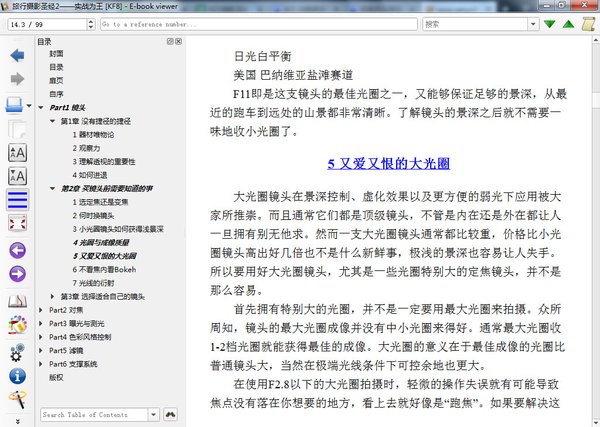Jump to 2 何时换镜头

pyautogui.click(x=93, y=215)
